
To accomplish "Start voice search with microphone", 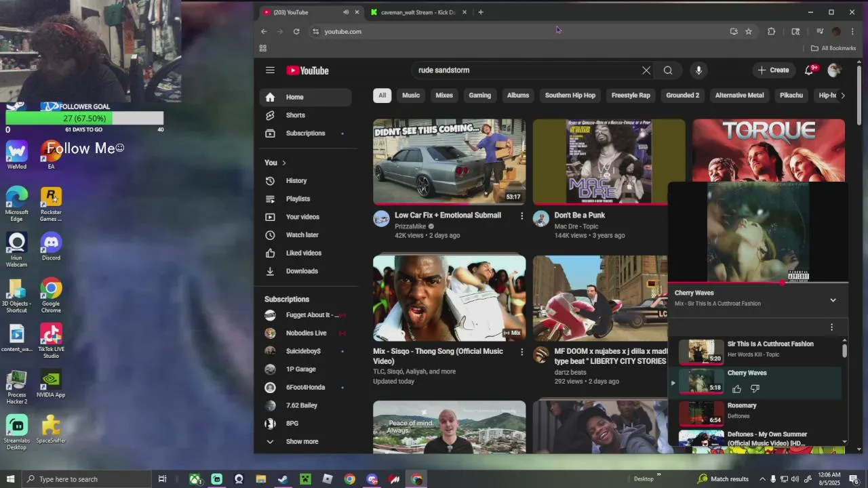I will (698, 70).
